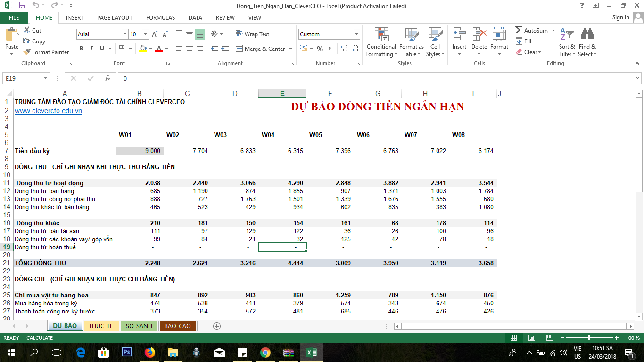The image size is (644, 362).
Task: Open the Custom number format dropdown
Action: (x=356, y=34)
